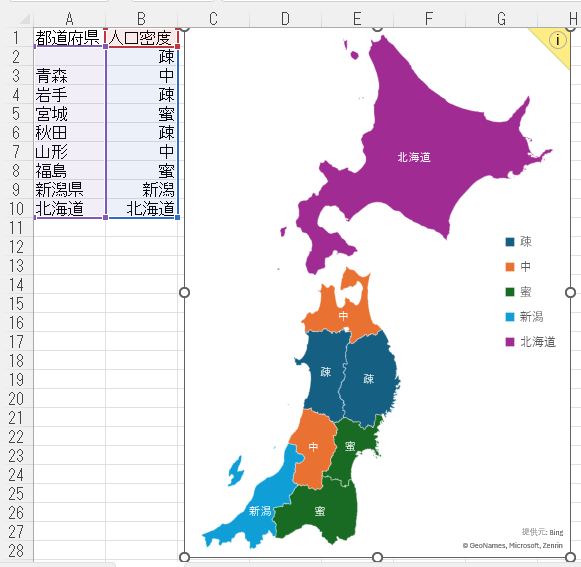Click empty cell A2
Viewport: 581px width, 567px height.
tap(69, 57)
